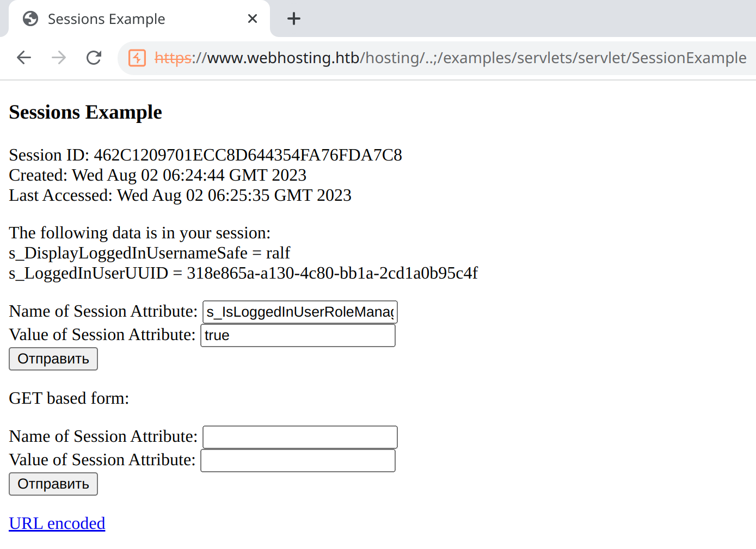This screenshot has width=756, height=549.
Task: Reload the Sessions Example page
Action: [94, 58]
